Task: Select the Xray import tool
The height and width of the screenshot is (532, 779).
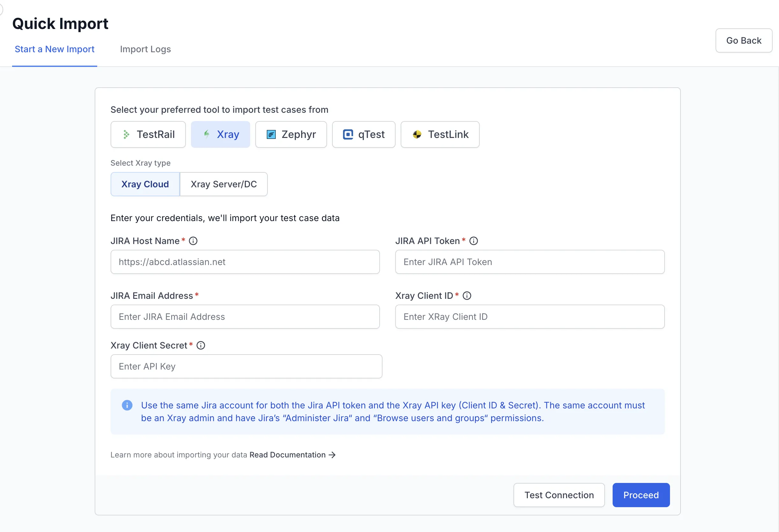Action: (220, 134)
